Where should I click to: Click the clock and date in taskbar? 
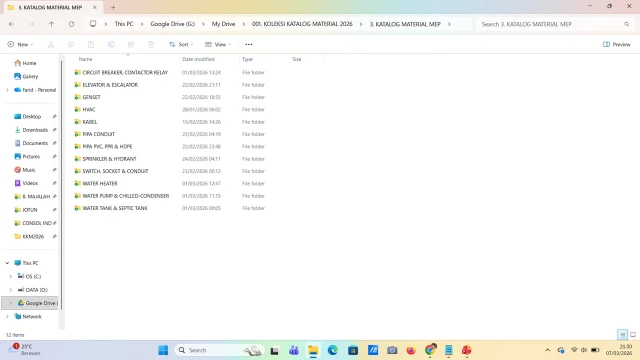[x=619, y=350]
